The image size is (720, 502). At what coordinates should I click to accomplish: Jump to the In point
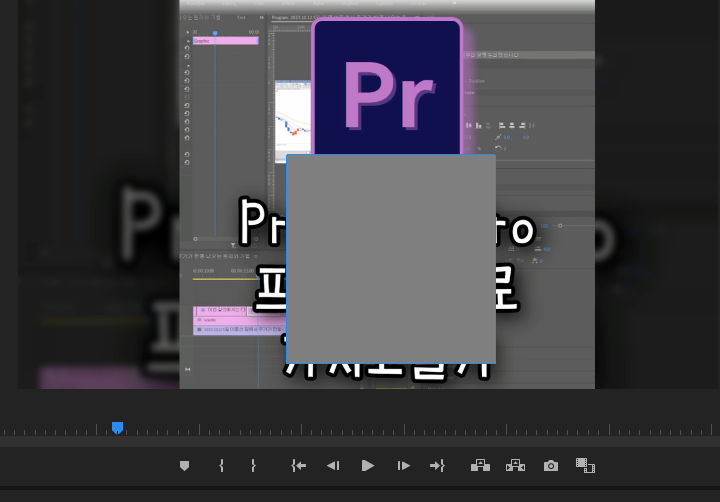point(298,466)
